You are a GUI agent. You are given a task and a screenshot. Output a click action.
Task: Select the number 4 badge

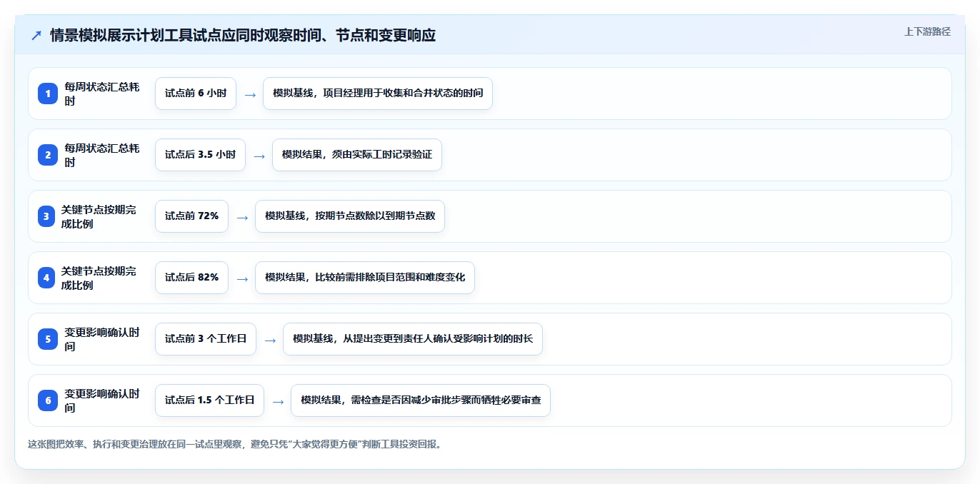(46, 278)
